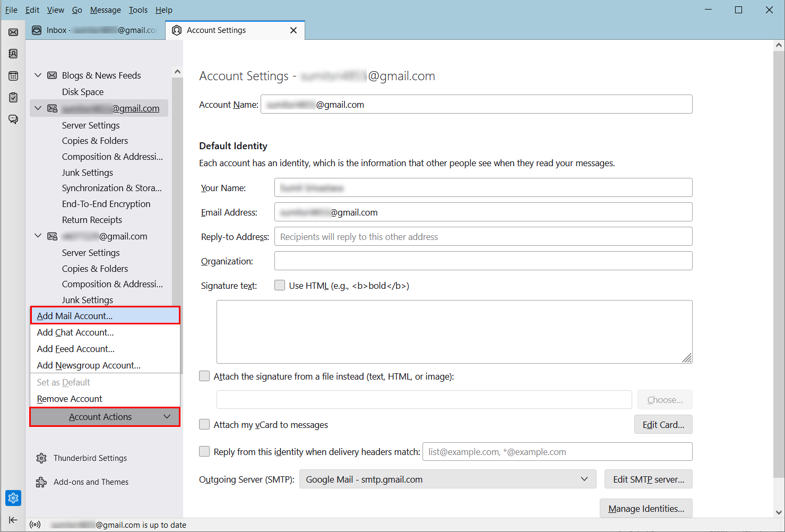Choose Add Newsgroup Account from the menu
The width and height of the screenshot is (785, 532).
pos(105,365)
